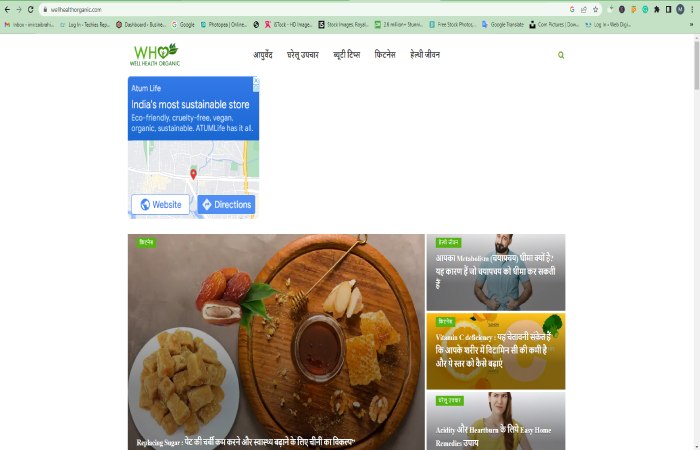700x450 pixels.
Task: Open the Google Translate bookmark
Action: pos(502,25)
